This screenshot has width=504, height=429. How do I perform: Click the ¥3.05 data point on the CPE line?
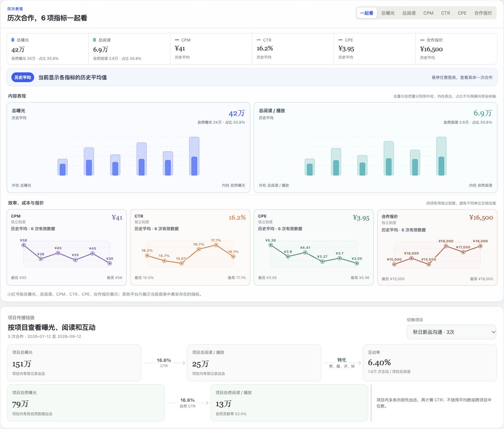tap(357, 263)
